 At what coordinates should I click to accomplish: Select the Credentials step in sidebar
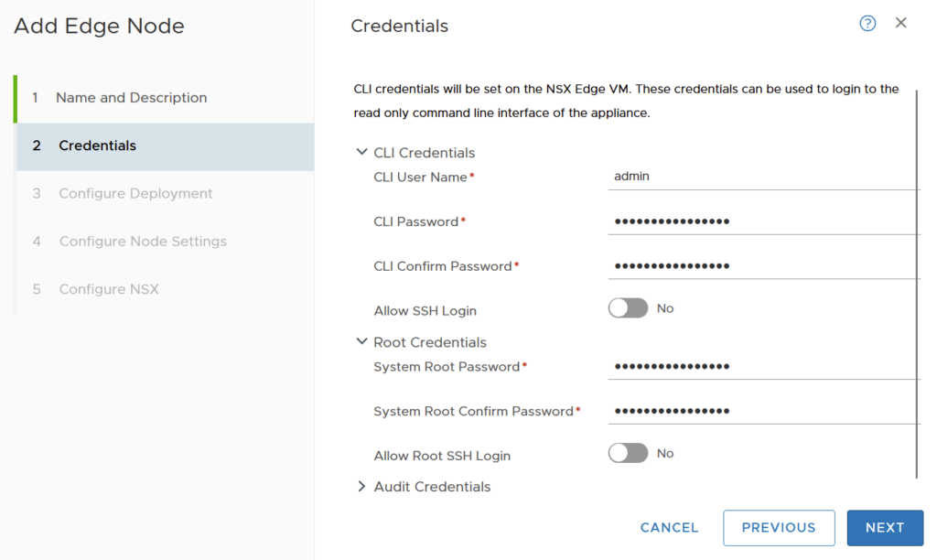(x=97, y=145)
